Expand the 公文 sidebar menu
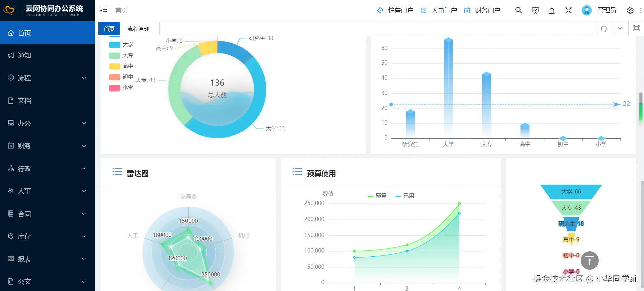The height and width of the screenshot is (291, 644). click(x=47, y=282)
